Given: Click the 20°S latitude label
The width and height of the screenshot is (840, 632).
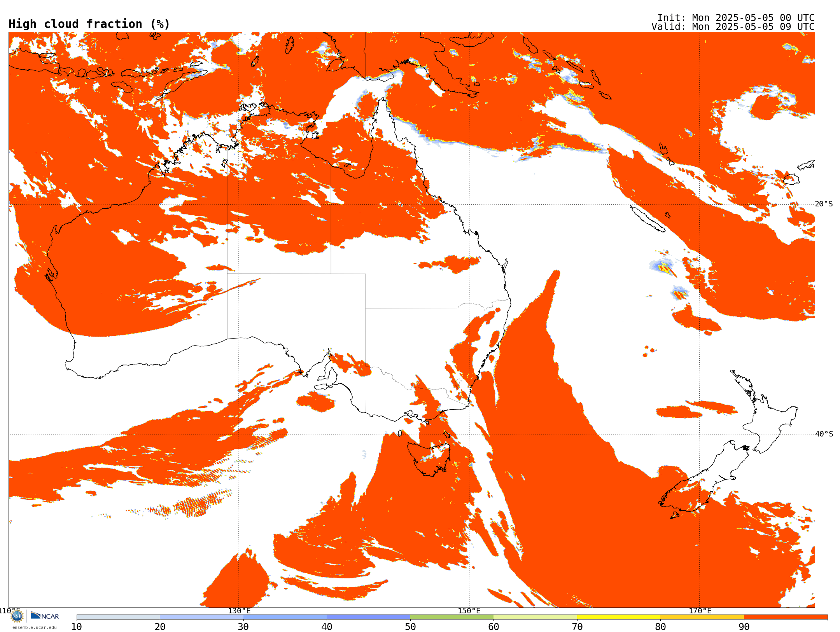Looking at the screenshot, I should 824,204.
